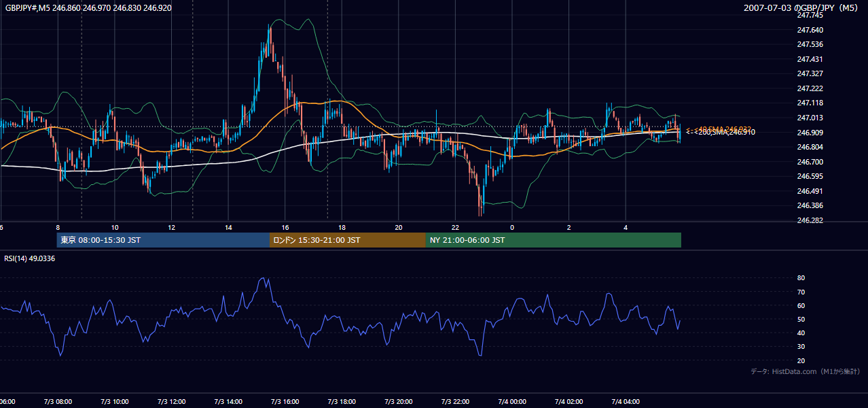Click the 7/3 12:00 bottom time label
Viewport: 868px width, 408px height.
click(x=171, y=402)
